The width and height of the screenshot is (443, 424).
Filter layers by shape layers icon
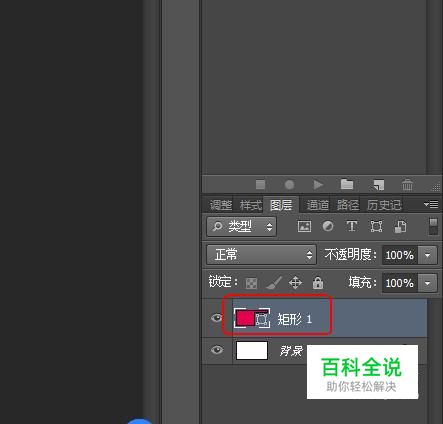pos(376,227)
